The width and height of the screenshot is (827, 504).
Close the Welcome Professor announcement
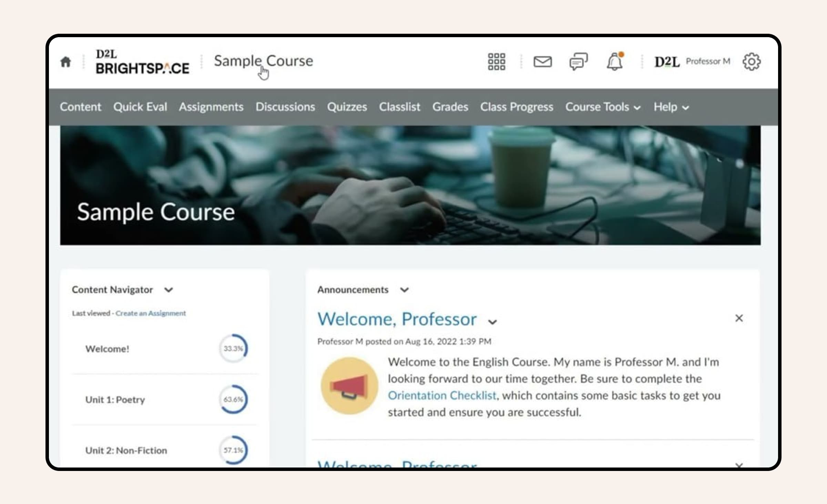coord(739,318)
